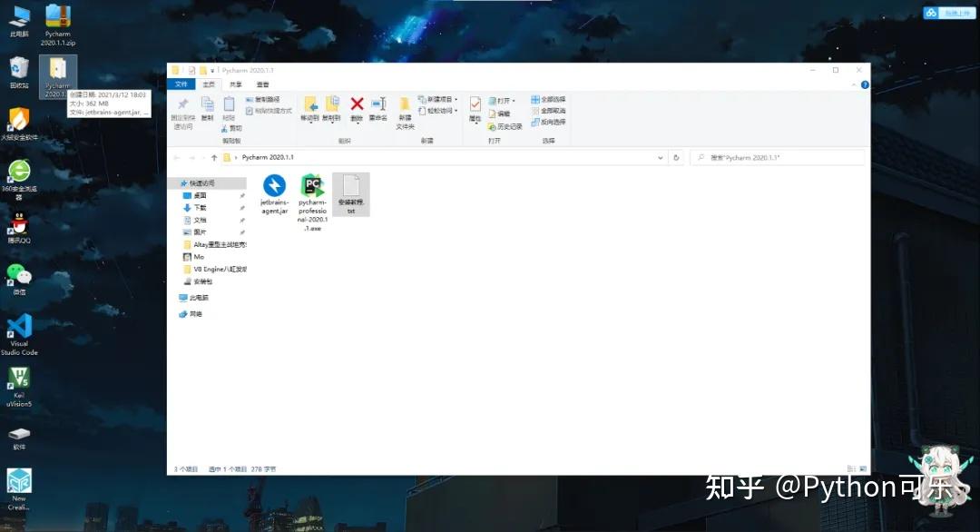The image size is (980, 532).
Task: Click the Recycle Bin desktop icon
Action: (19, 73)
